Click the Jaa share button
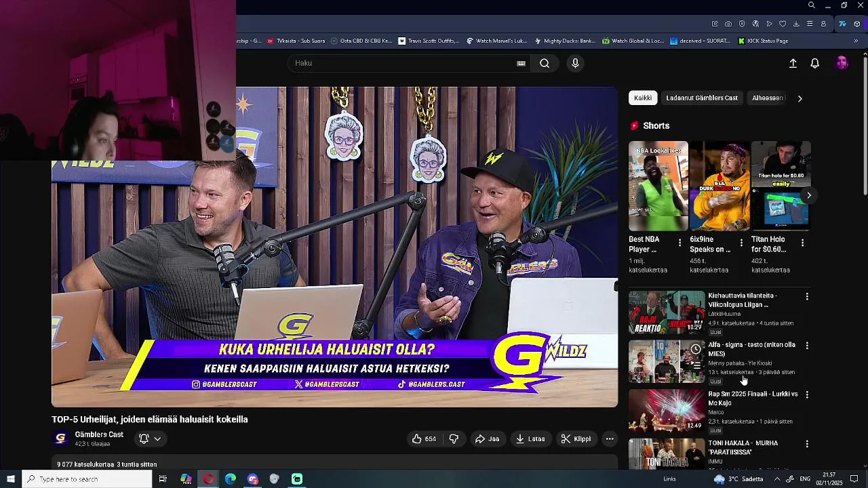The width and height of the screenshot is (868, 488). (488, 439)
